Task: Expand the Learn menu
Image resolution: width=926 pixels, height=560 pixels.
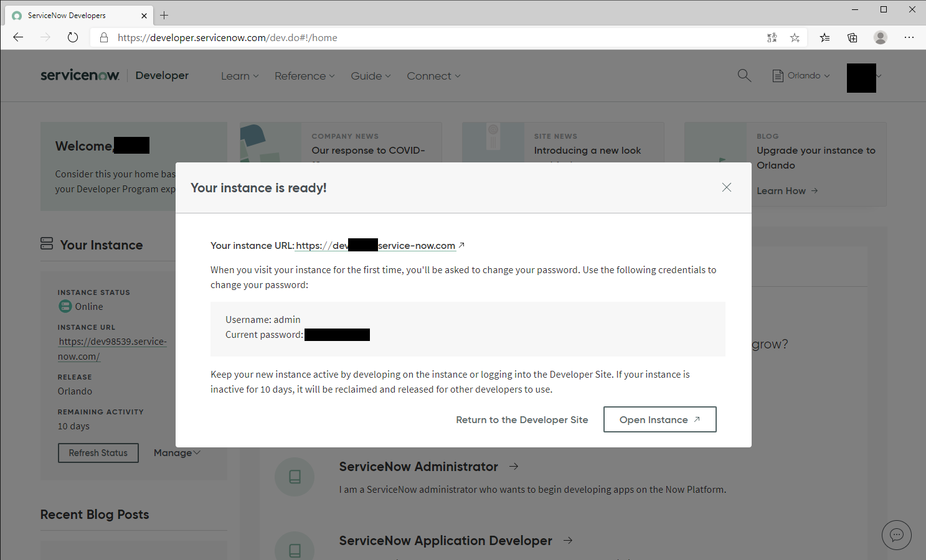Action: 240,76
